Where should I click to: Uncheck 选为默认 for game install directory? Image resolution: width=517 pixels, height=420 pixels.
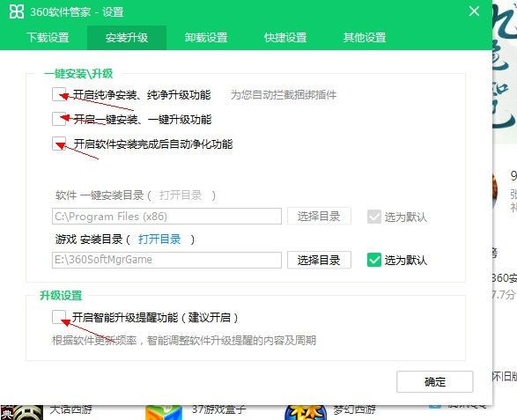[374, 260]
